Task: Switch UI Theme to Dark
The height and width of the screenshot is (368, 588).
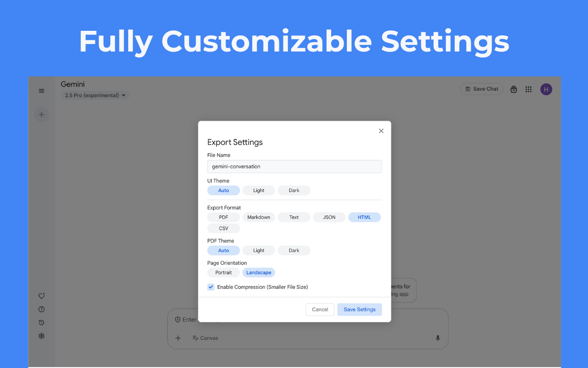Action: click(x=294, y=190)
